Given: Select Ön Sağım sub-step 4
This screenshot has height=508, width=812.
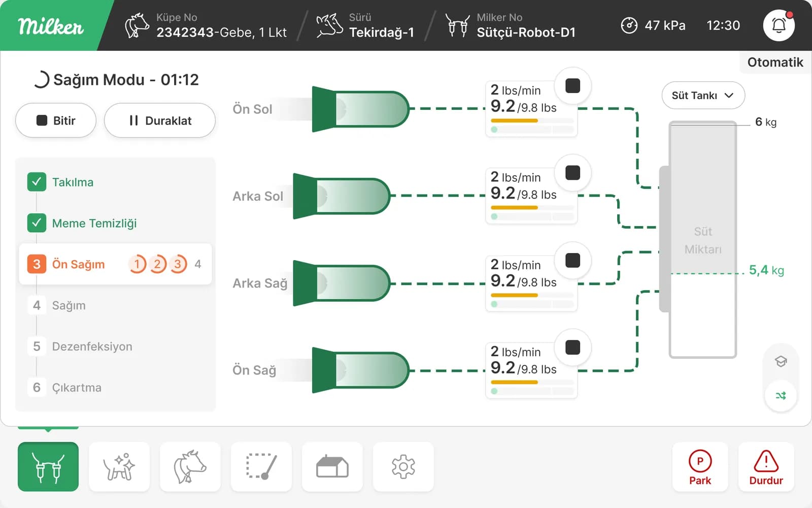Looking at the screenshot, I should 198,264.
